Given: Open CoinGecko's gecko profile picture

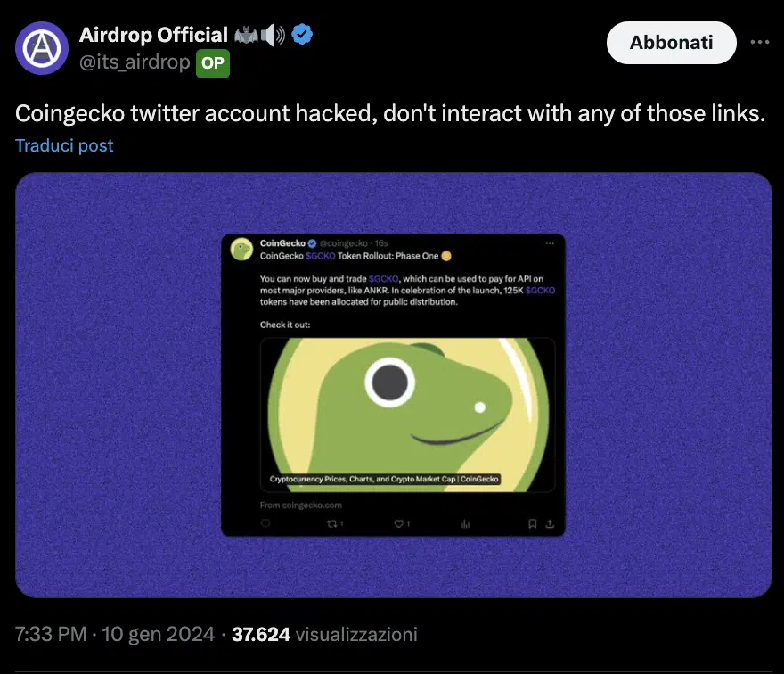Looking at the screenshot, I should click(241, 248).
